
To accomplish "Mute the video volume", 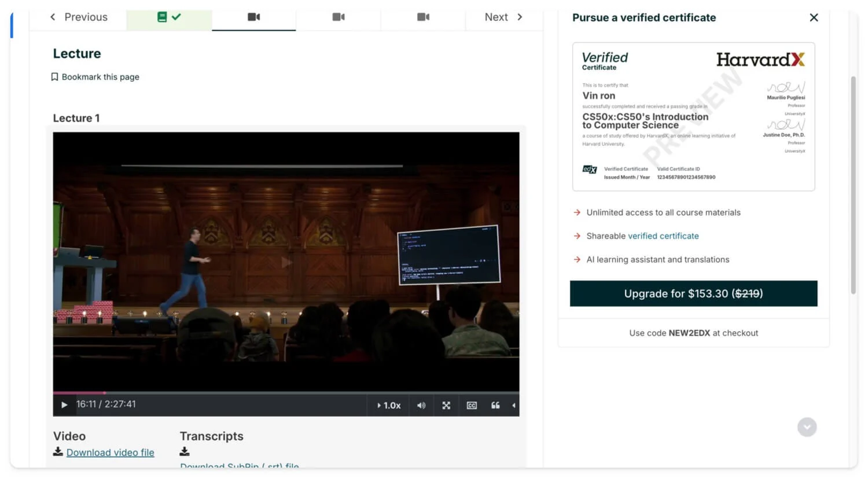I will 421,406.
